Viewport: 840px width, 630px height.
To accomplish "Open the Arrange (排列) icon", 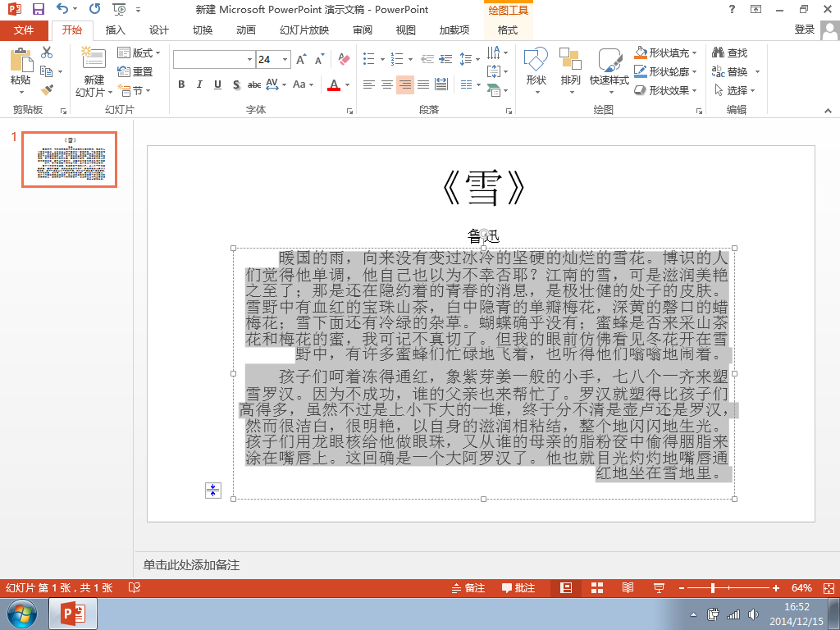I will pyautogui.click(x=571, y=59).
